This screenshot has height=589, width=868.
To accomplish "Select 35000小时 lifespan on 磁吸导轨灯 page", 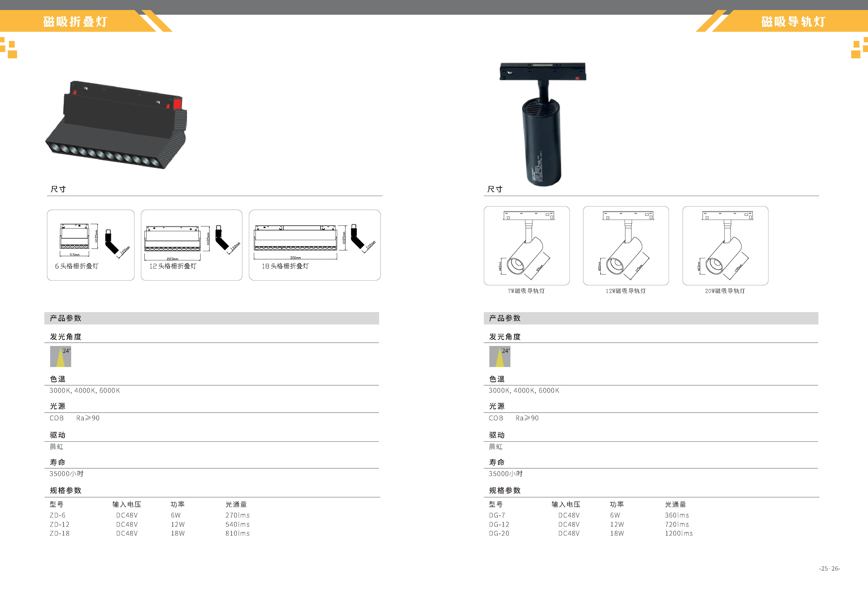I will [x=506, y=474].
